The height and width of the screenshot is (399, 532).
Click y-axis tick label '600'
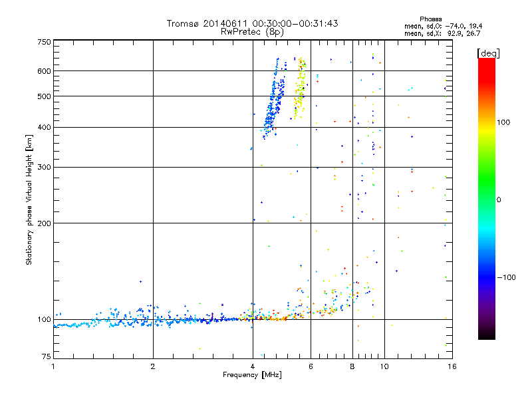point(45,71)
